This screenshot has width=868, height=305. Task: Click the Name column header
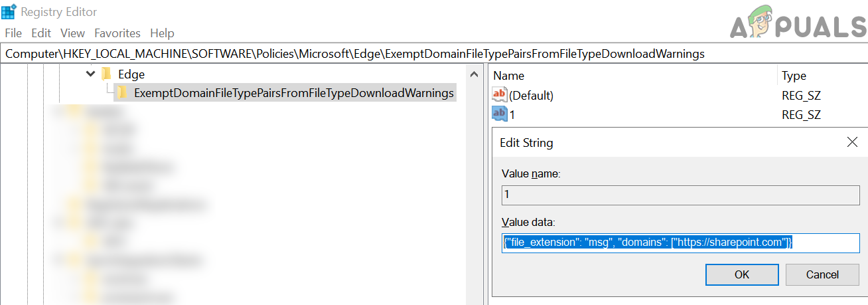[x=509, y=76]
